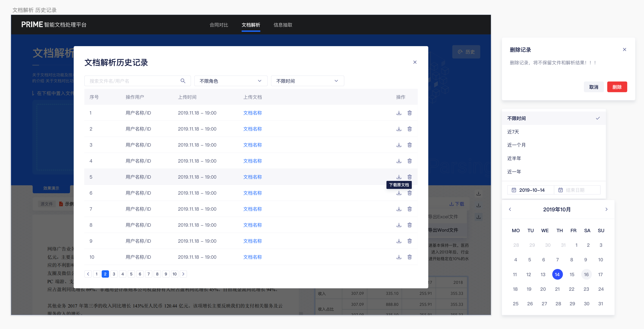This screenshot has width=644, height=329.
Task: Delete record in row 8
Action: point(409,225)
